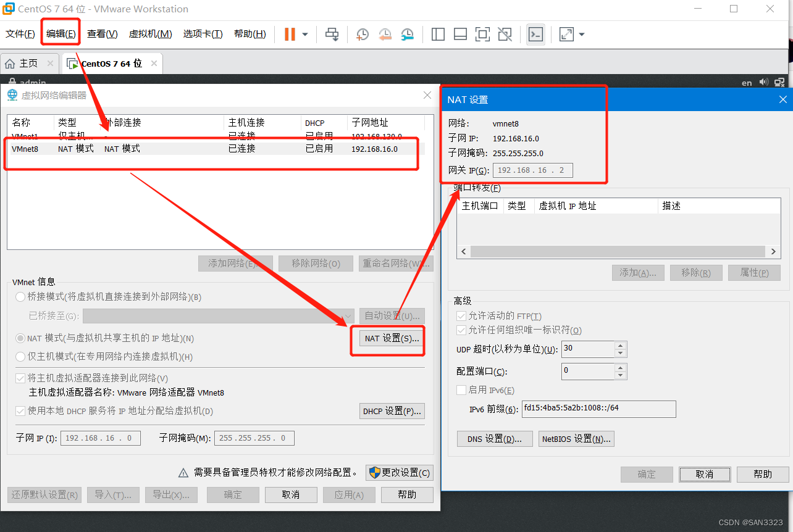Click the 网关 IP field in NAT settings

coord(533,170)
